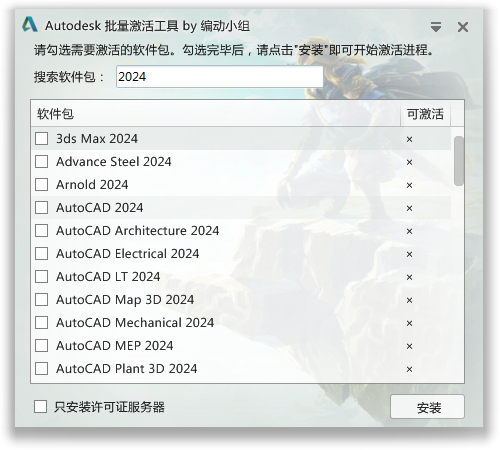Toggle 只安装许可证服务器 checkbox

click(x=40, y=407)
